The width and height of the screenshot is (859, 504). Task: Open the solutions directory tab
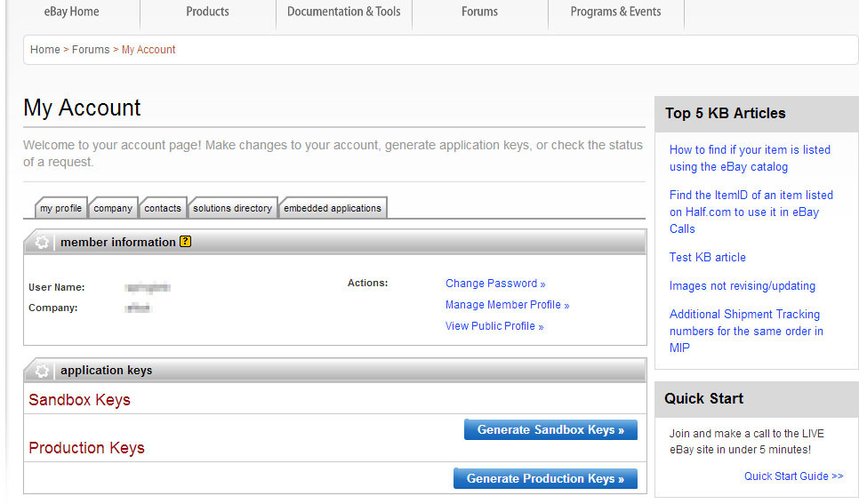click(232, 208)
